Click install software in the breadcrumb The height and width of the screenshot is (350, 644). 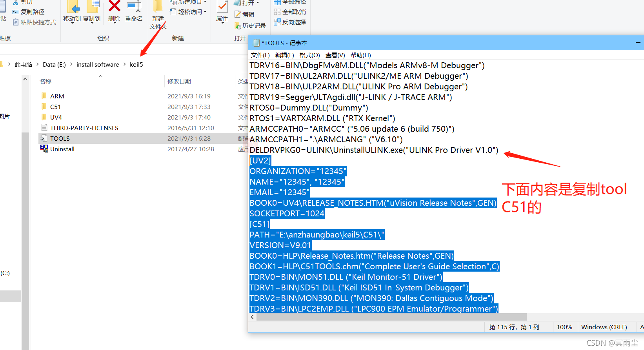click(98, 65)
